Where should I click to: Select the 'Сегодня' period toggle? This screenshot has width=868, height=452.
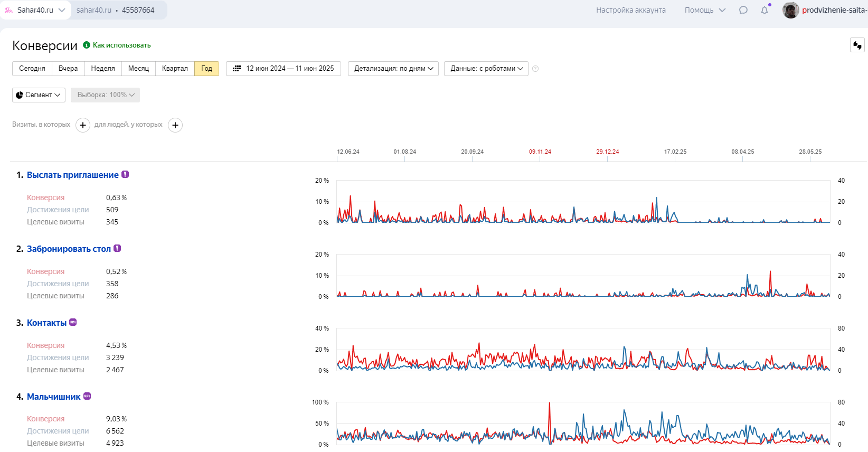click(32, 69)
